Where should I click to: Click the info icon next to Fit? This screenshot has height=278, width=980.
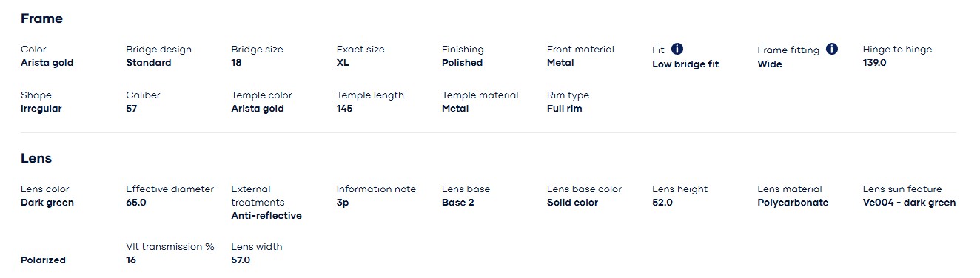677,50
